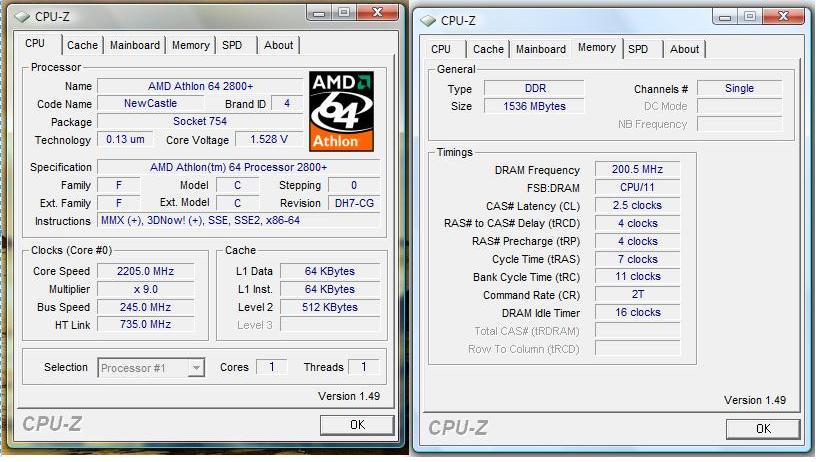
Task: Open the About tab in left window
Action: tap(278, 45)
